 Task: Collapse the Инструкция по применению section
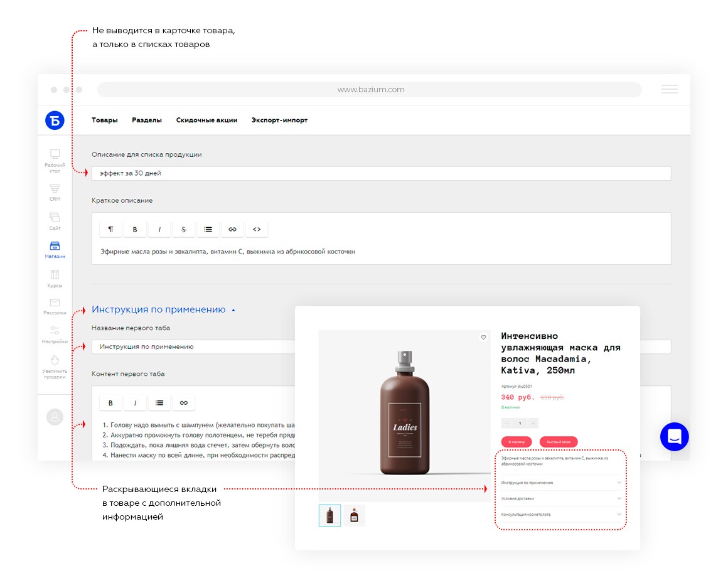[163, 309]
